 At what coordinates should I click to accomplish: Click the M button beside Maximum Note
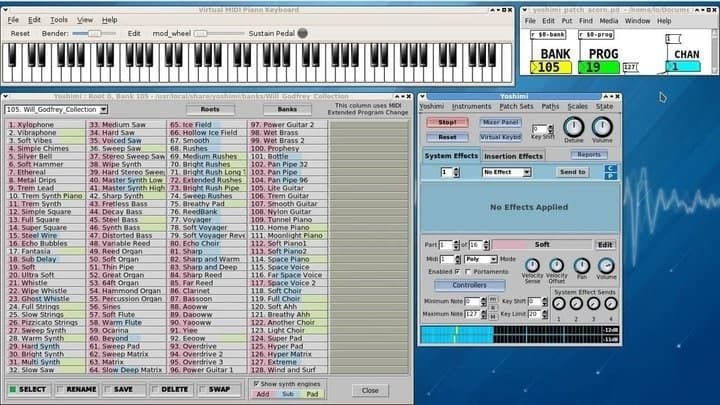pos(493,316)
